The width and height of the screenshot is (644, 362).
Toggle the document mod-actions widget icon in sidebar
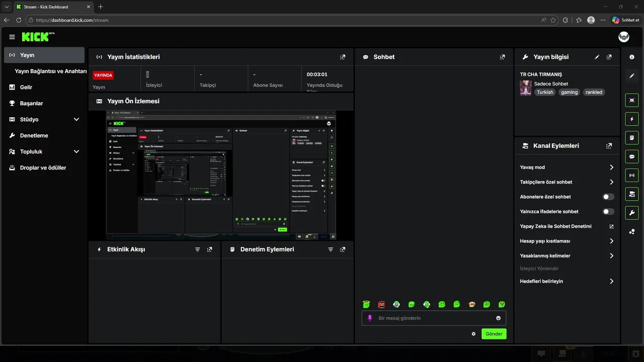point(632,138)
